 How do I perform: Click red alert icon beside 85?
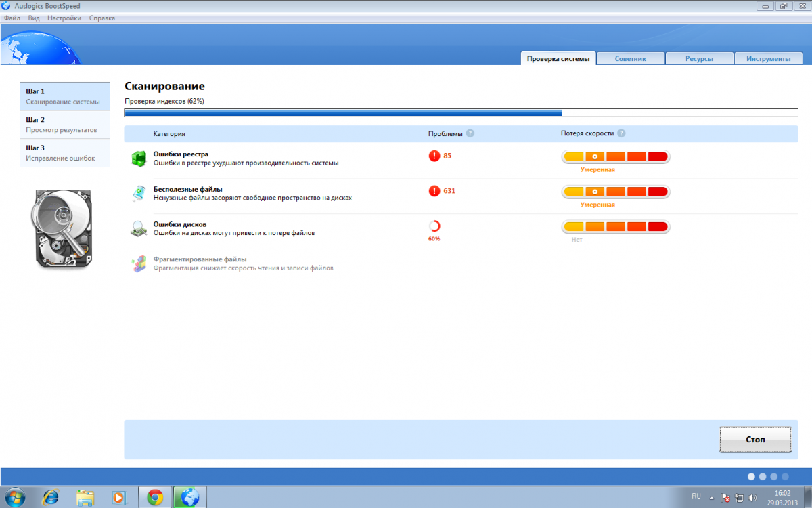coord(434,156)
